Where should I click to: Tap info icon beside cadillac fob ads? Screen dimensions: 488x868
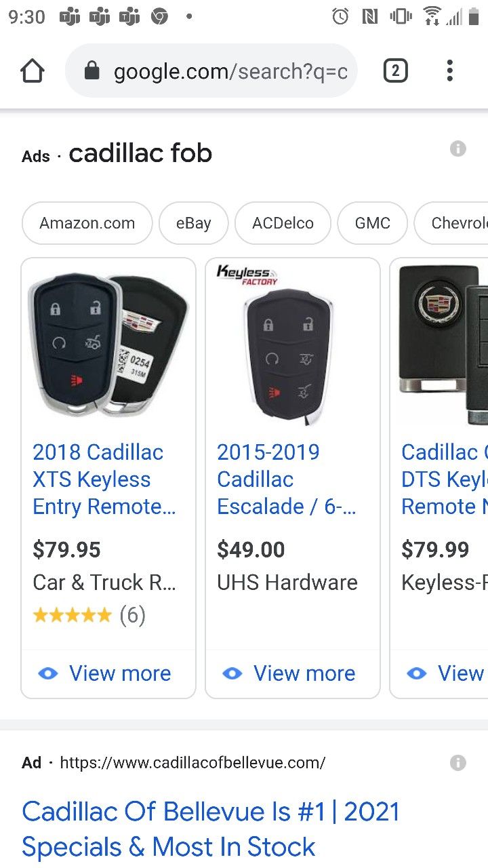(x=458, y=149)
